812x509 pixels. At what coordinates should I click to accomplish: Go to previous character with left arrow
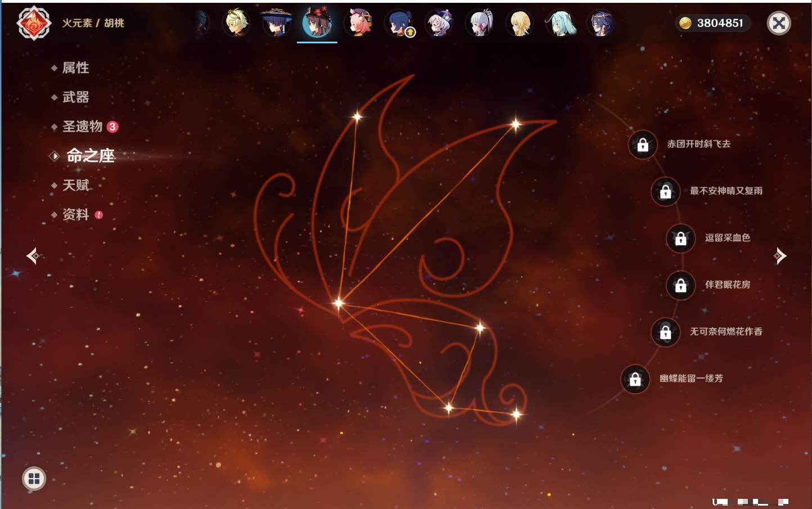click(x=33, y=256)
